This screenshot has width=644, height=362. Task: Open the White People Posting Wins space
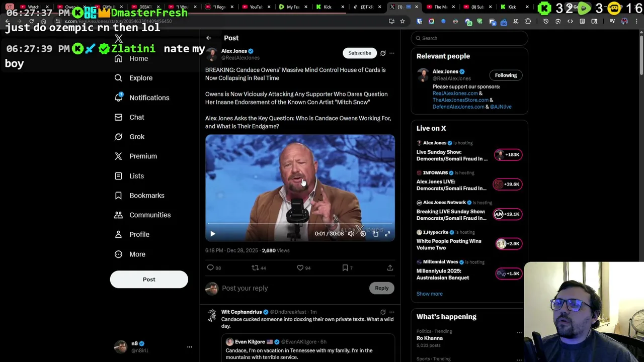pos(469,240)
